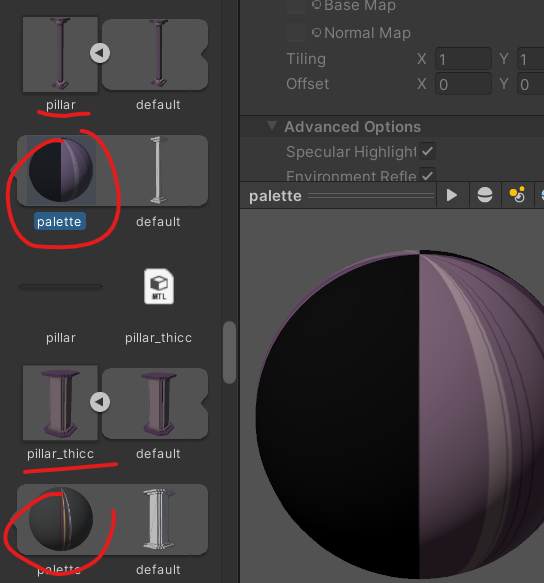
Task: Collapse the pillar model with arrow button
Action: (100, 53)
